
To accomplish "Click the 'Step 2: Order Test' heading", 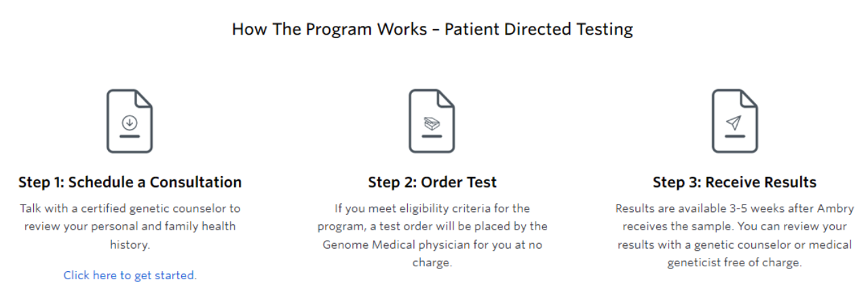I will (432, 182).
